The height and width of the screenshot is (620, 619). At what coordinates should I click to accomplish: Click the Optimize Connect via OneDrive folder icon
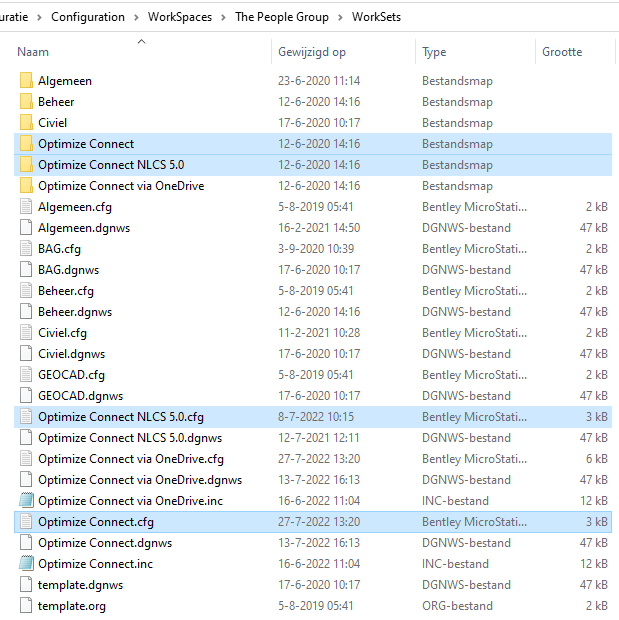click(x=26, y=185)
